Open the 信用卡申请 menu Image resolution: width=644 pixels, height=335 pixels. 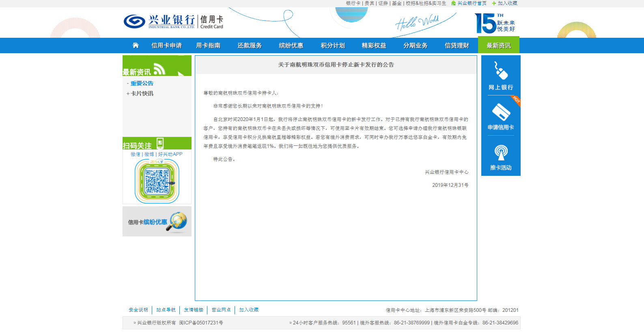coord(166,45)
